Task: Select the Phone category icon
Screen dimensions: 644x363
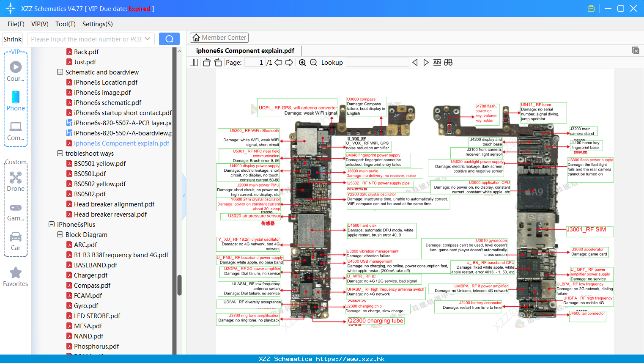Action: (16, 97)
